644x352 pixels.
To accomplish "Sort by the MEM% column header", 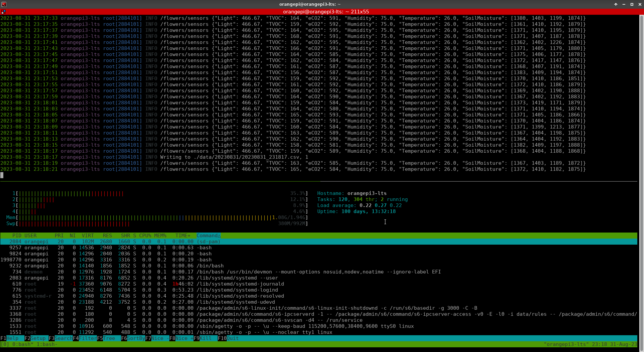I will pyautogui.click(x=160, y=236).
